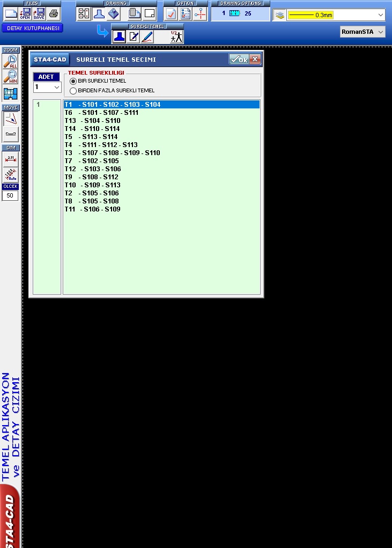Toggle the checkmark option icon
Image resolution: width=392 pixels, height=548 pixels.
click(x=171, y=13)
